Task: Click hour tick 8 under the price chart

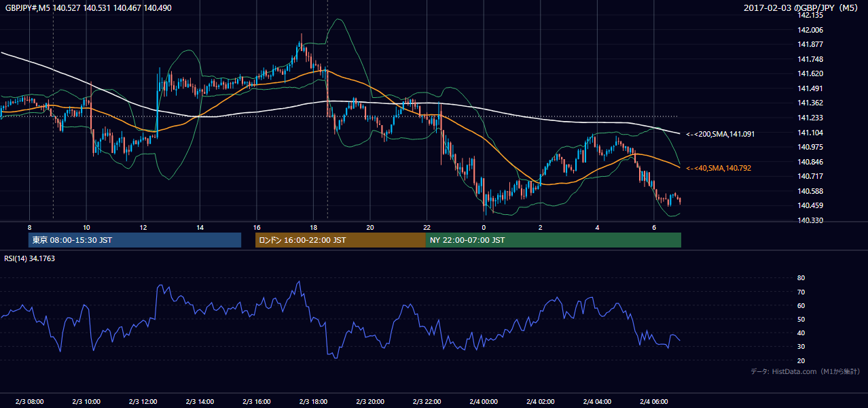Action: tap(29, 226)
